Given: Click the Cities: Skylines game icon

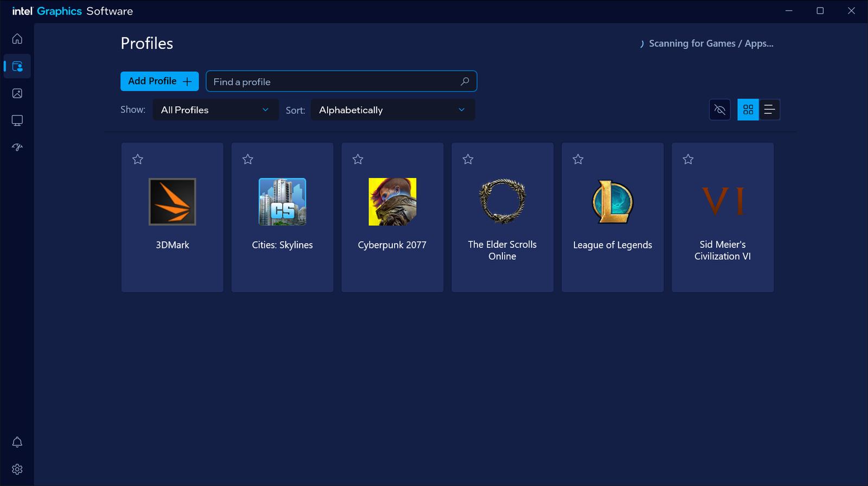Looking at the screenshot, I should click(283, 202).
